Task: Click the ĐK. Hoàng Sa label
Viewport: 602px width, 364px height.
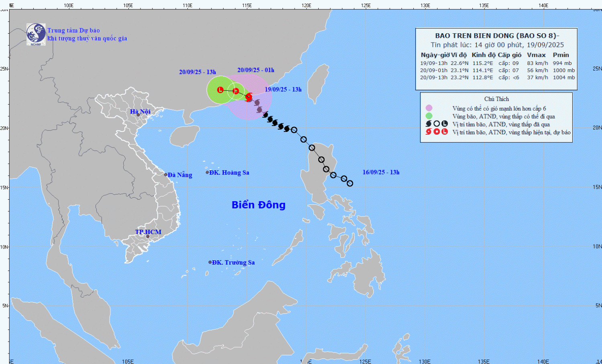Action: pyautogui.click(x=229, y=173)
